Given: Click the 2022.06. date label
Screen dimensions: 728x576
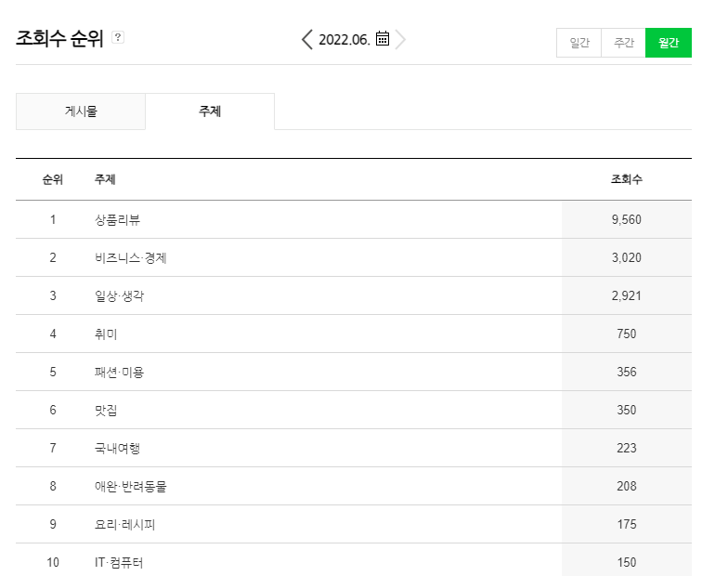Looking at the screenshot, I should click(344, 40).
